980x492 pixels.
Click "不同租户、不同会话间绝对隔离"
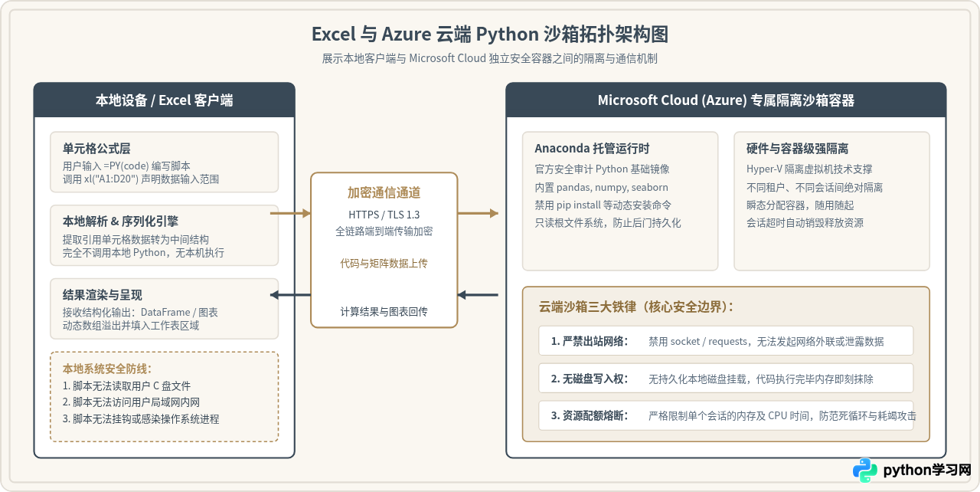815,187
